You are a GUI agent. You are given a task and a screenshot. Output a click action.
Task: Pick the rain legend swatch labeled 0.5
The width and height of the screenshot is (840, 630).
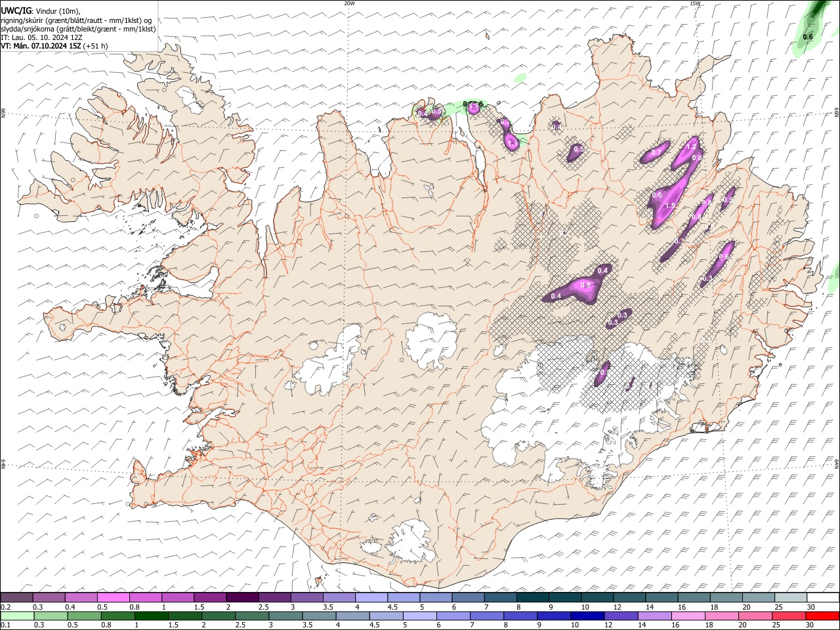point(84,616)
